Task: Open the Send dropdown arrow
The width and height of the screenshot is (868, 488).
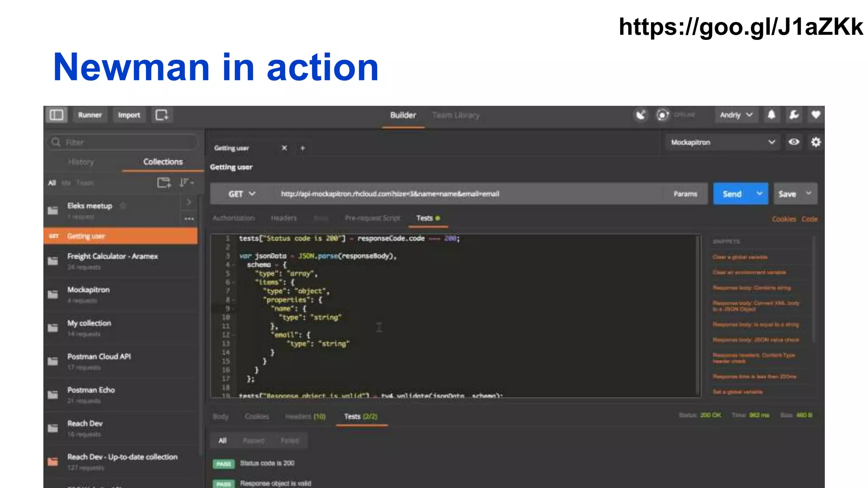Action: 759,194
